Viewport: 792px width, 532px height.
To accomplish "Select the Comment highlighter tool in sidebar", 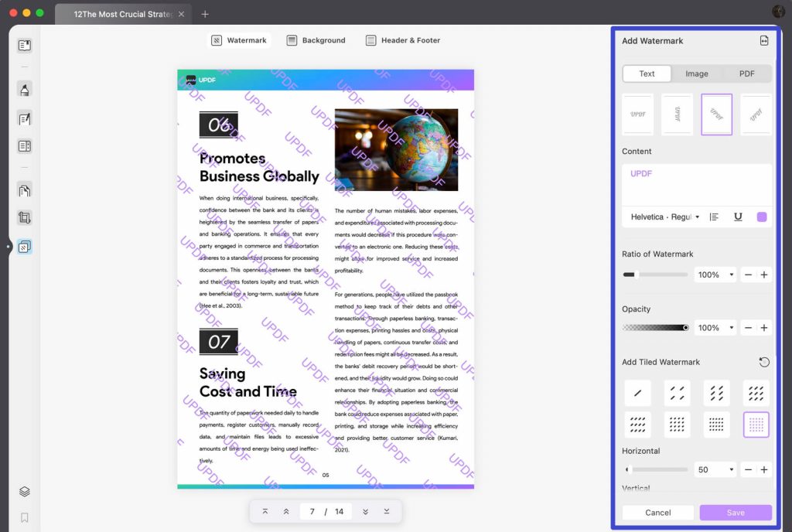I will tap(24, 90).
